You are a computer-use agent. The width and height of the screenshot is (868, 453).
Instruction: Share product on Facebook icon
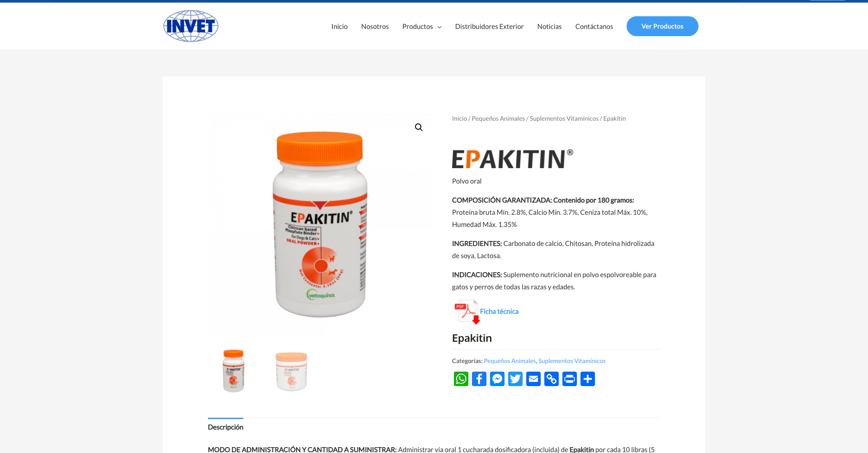479,379
